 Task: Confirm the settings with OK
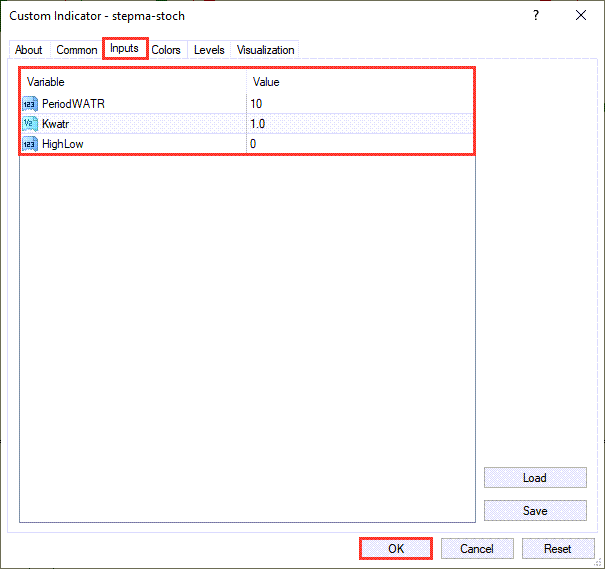[396, 548]
